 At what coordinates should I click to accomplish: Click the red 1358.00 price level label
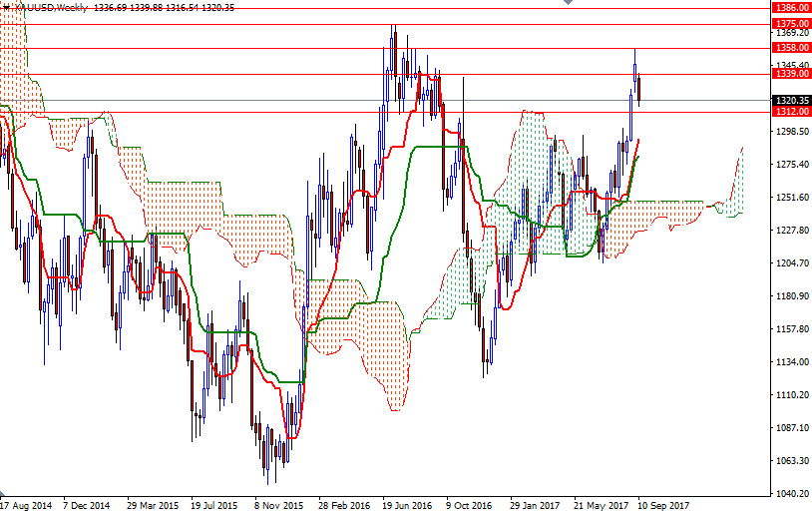[x=791, y=47]
